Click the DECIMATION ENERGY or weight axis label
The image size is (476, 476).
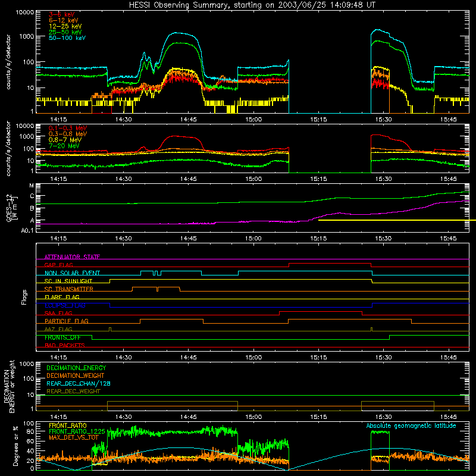pyautogui.click(x=10, y=386)
